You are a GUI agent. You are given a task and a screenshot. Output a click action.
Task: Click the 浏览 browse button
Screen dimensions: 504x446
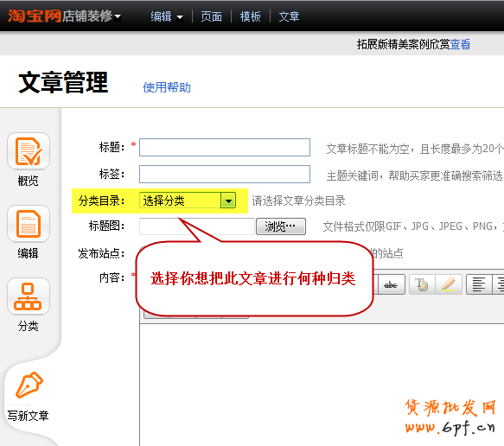click(281, 226)
